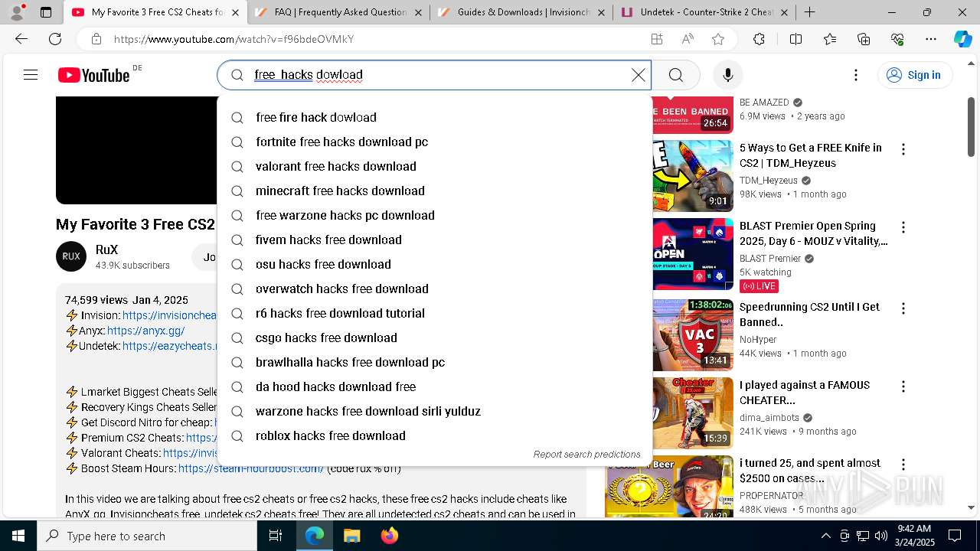Choose brawlhalla hacks free download pc suggestion
The image size is (980, 551).
pos(434,362)
